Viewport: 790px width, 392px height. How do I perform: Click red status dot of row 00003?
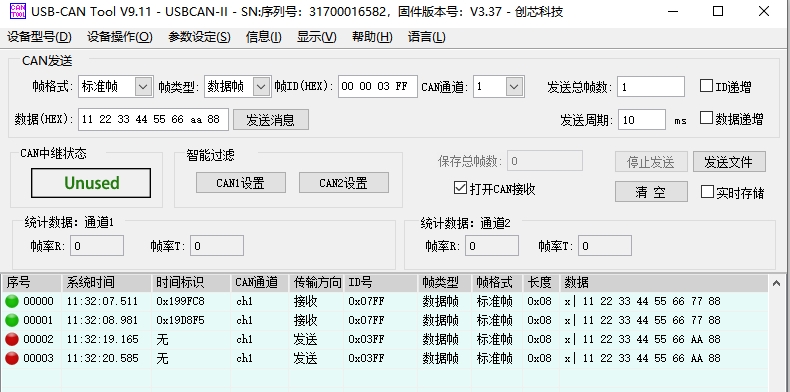tap(12, 358)
